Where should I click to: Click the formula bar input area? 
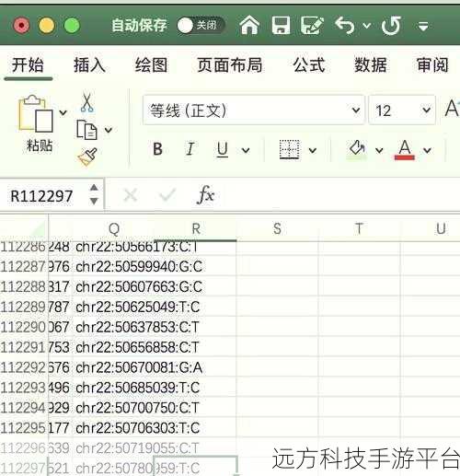(x=340, y=195)
